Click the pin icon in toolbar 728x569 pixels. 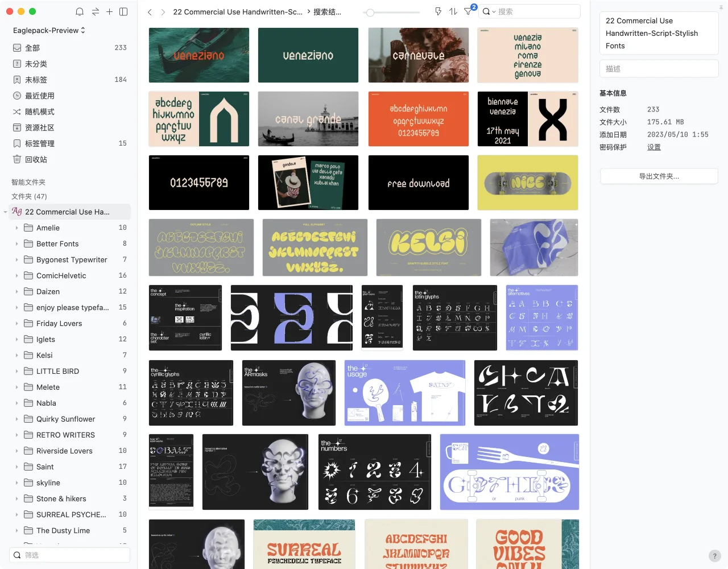click(x=438, y=11)
